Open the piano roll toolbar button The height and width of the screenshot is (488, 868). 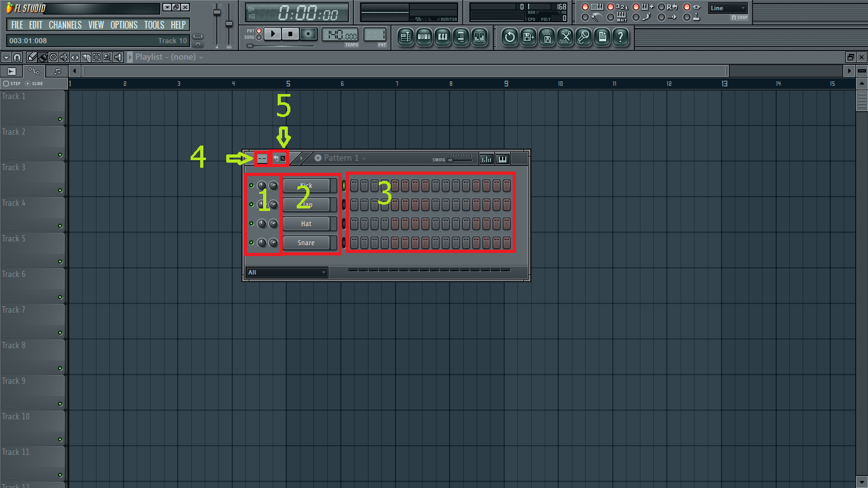443,37
